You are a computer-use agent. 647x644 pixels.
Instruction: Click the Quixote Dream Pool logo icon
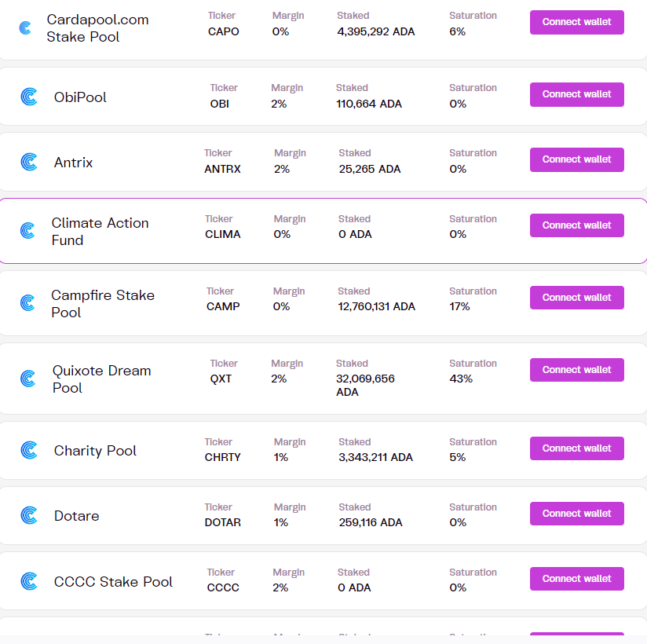pyautogui.click(x=28, y=379)
